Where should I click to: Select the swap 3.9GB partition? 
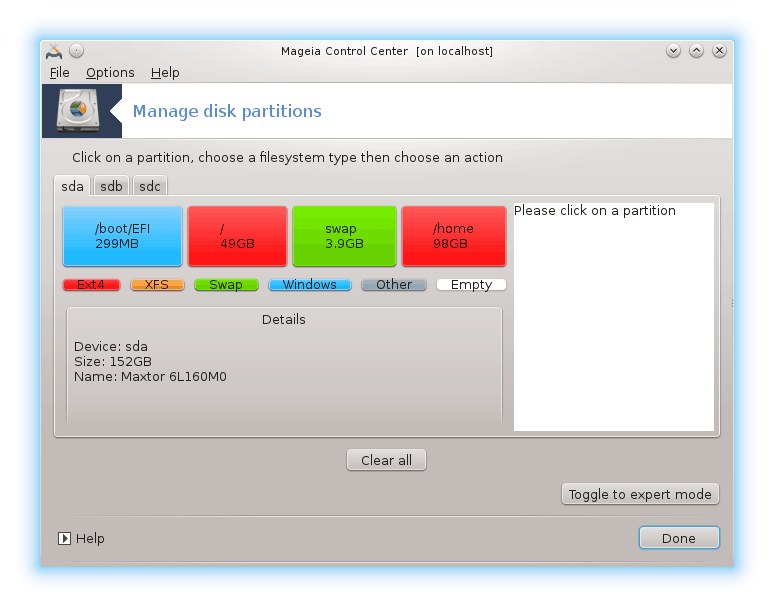(x=344, y=236)
